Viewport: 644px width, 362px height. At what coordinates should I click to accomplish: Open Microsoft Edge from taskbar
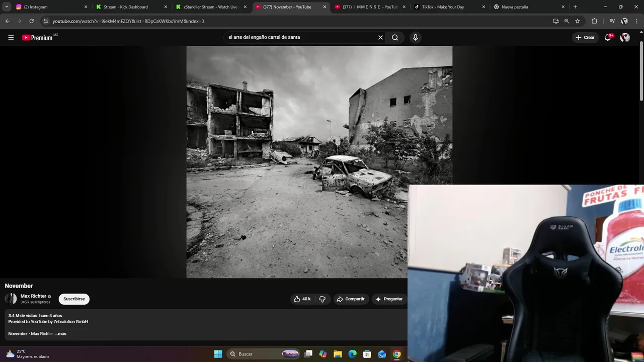coord(352,354)
